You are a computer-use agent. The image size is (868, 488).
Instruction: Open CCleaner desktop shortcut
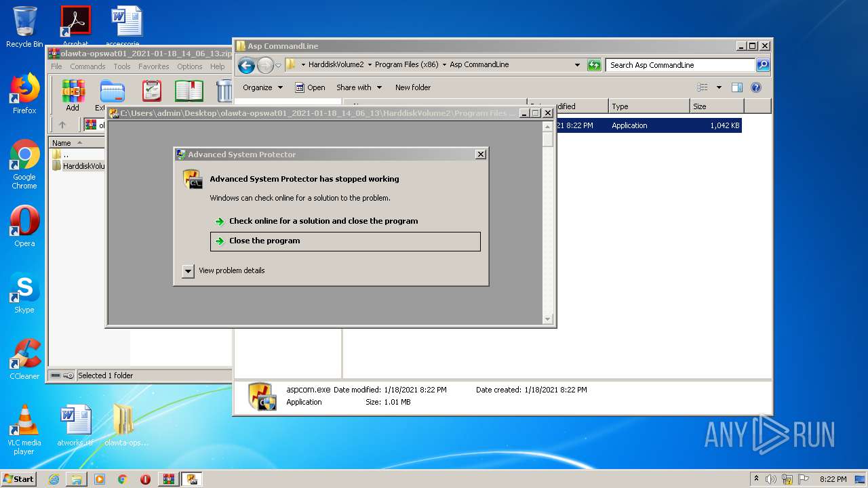24,359
